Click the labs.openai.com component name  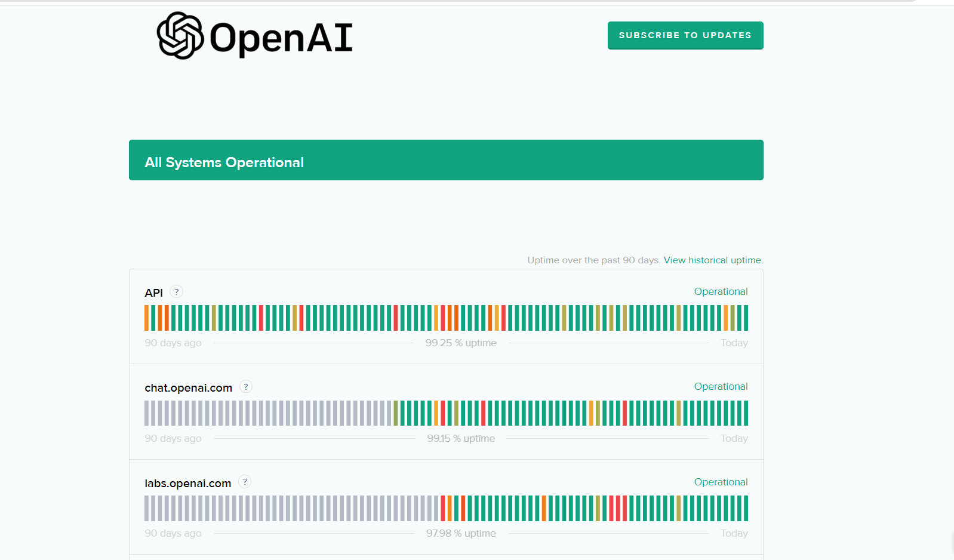pos(187,483)
